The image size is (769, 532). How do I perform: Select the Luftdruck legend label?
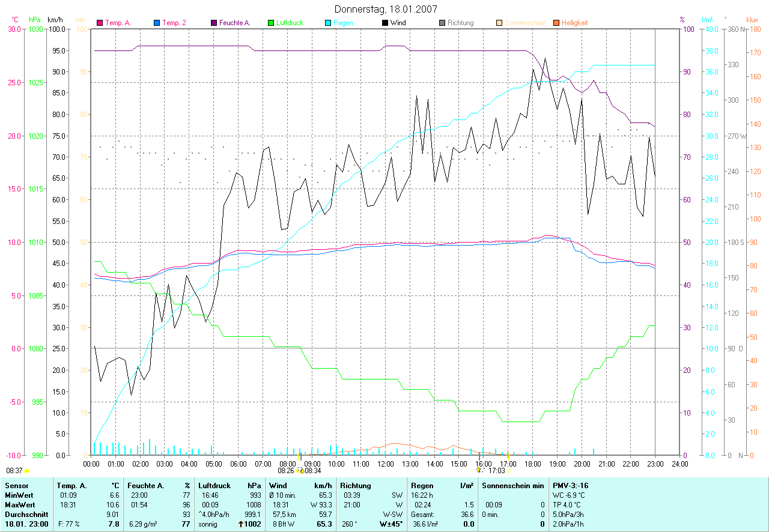click(291, 23)
